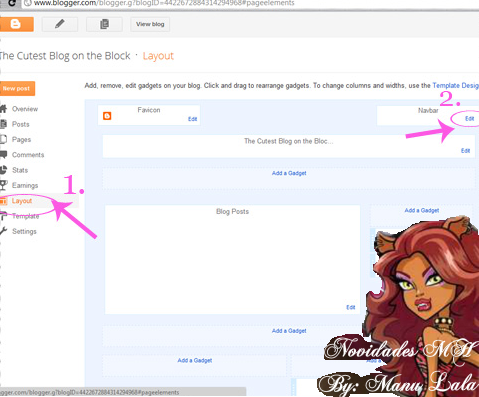Open Earnings in the sidebar
This screenshot has width=479, height=397.
(x=25, y=186)
